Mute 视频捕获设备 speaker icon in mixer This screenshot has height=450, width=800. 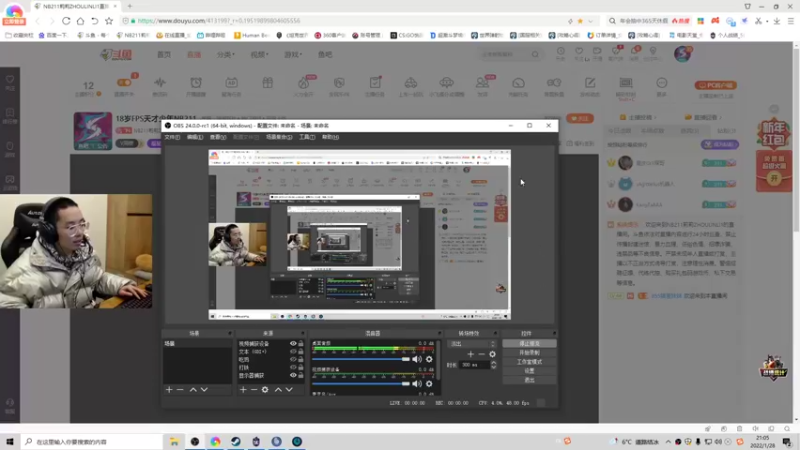coord(417,384)
